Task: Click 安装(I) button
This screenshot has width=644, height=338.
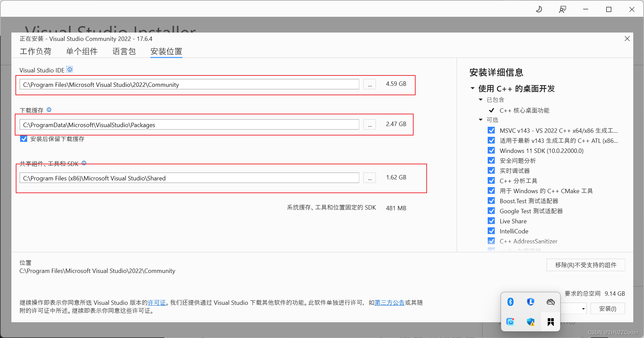Action: tap(607, 308)
